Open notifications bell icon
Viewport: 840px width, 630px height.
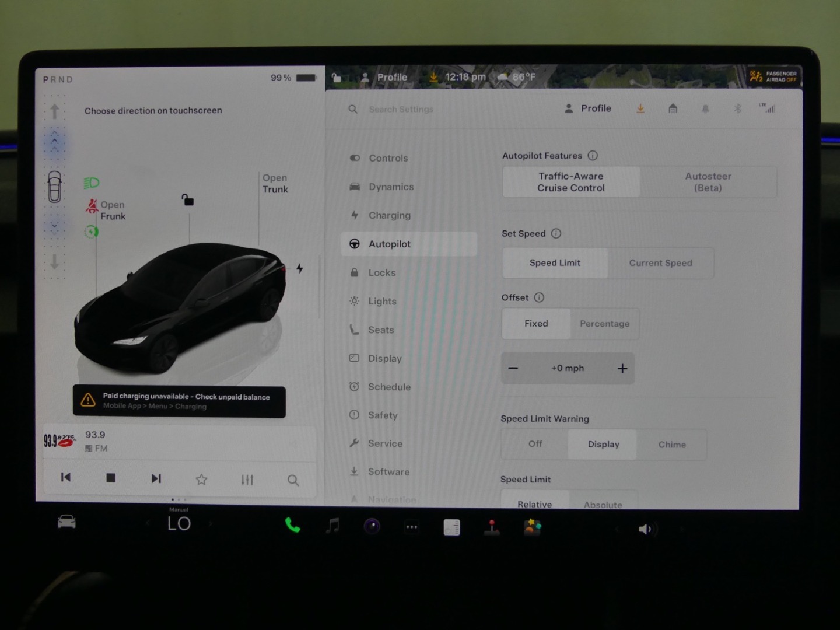(705, 109)
